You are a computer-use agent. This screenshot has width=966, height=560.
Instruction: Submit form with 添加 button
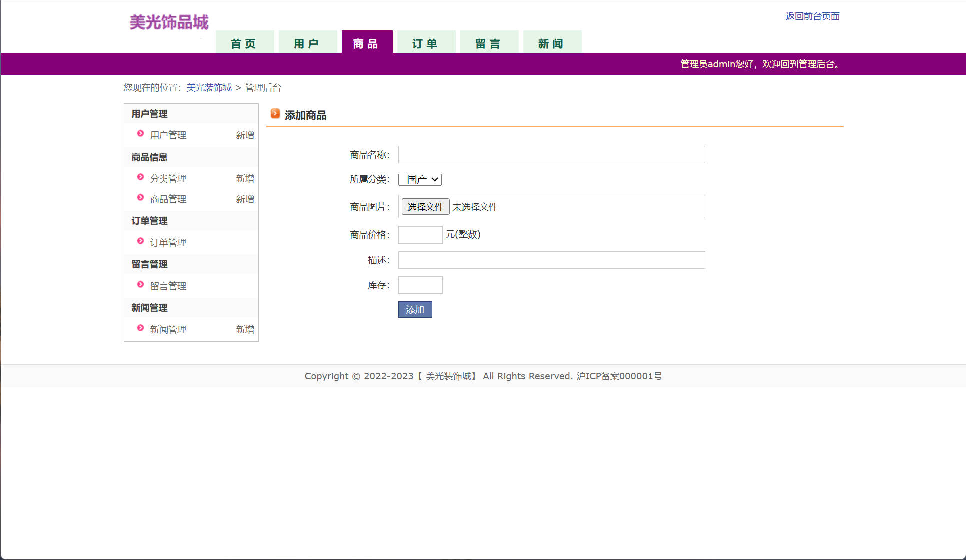click(x=415, y=310)
